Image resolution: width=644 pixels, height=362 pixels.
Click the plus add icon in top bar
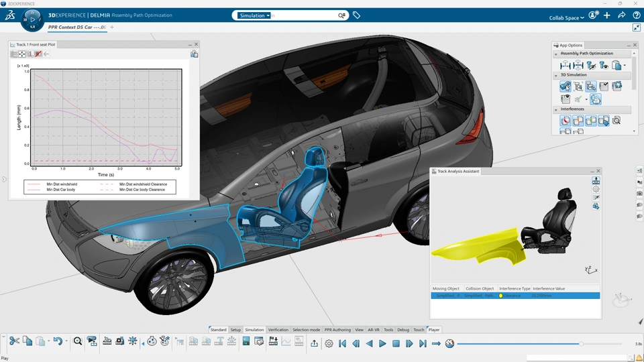point(607,15)
